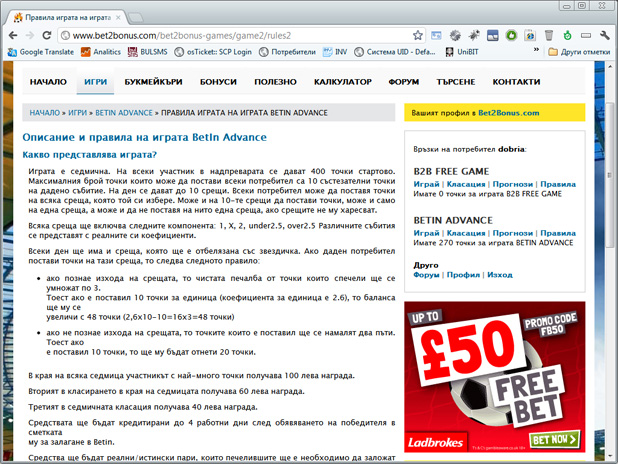
Task: Open the Други отметки bookmarks folder
Action: 579,52
